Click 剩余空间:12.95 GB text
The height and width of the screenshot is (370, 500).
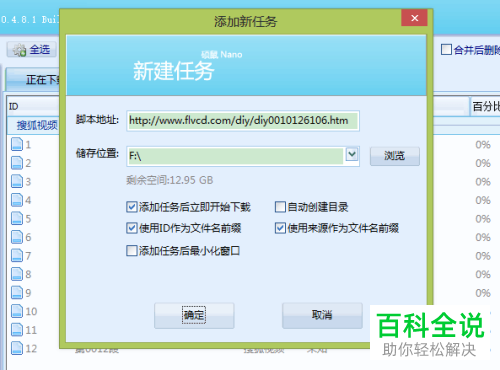[x=169, y=180]
